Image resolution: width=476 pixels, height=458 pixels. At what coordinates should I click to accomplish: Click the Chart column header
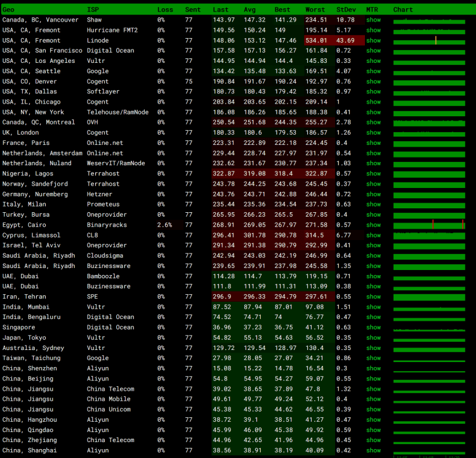[x=403, y=10]
